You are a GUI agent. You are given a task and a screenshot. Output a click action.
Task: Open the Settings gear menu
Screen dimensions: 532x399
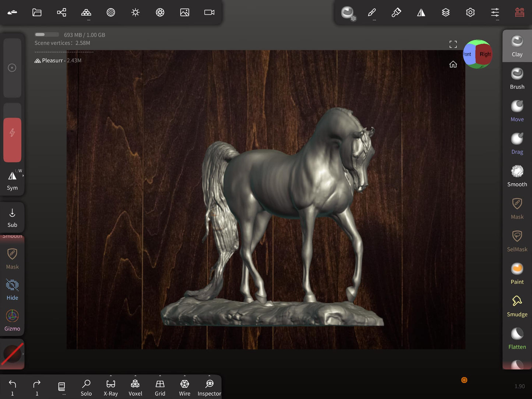(471, 13)
